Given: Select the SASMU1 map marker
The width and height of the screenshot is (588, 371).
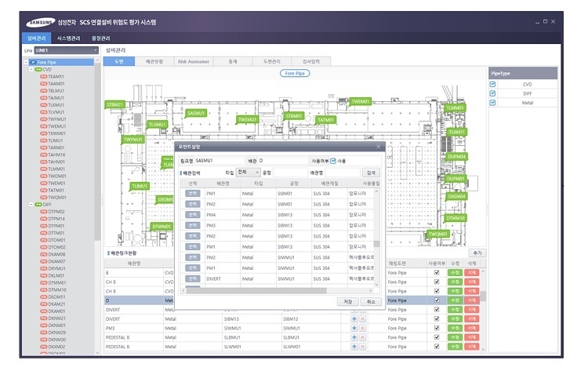Looking at the screenshot, I should [196, 113].
